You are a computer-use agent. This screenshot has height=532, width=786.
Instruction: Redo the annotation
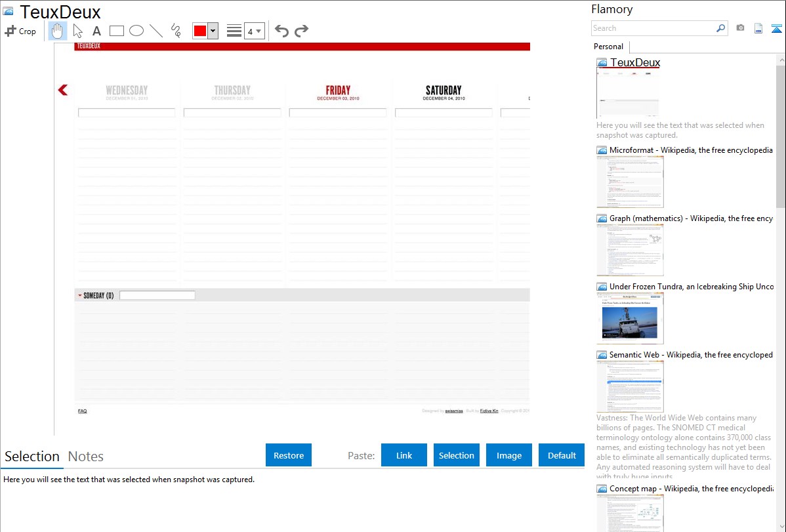click(x=301, y=31)
